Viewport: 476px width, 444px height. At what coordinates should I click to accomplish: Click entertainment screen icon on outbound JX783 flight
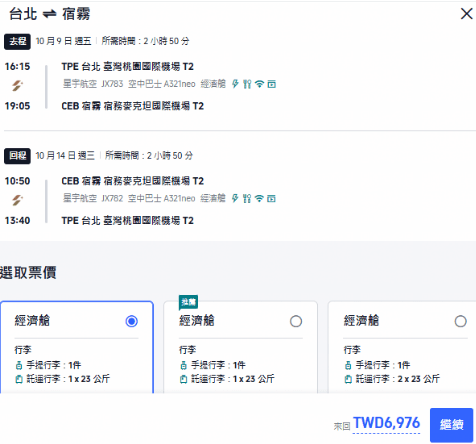pos(272,84)
